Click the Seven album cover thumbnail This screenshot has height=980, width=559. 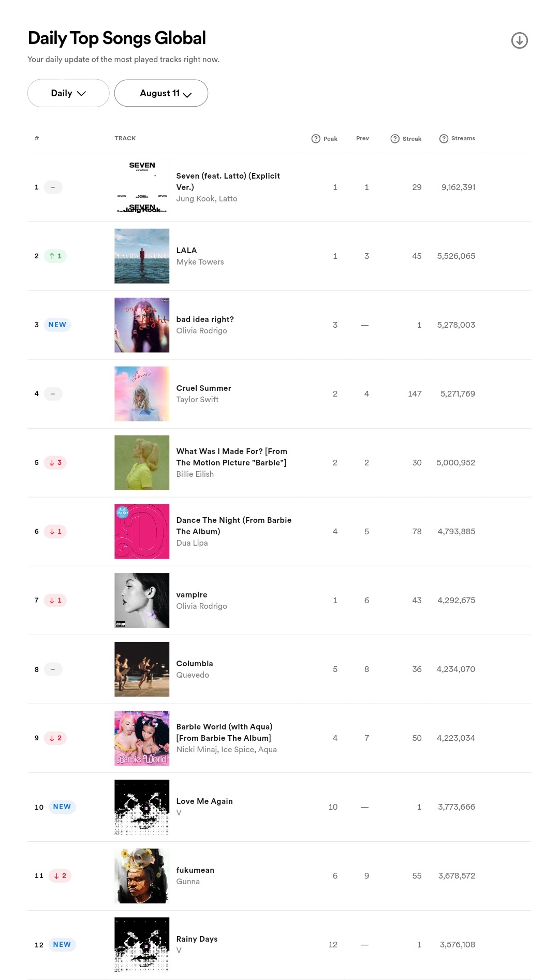[142, 187]
